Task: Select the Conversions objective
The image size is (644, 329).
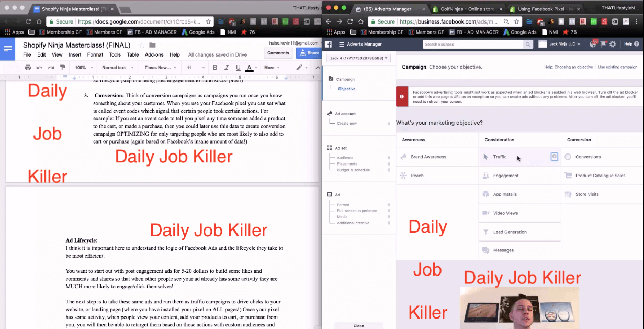Action: coord(602,157)
